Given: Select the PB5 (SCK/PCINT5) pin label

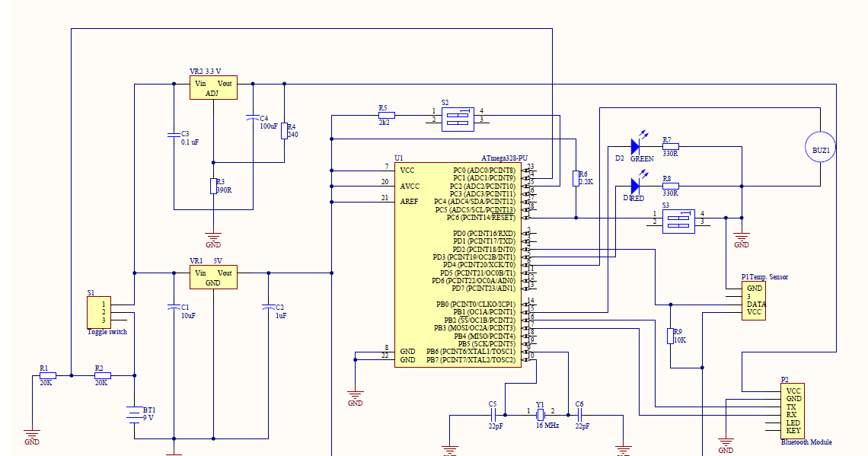Looking at the screenshot, I should pyautogui.click(x=487, y=343).
